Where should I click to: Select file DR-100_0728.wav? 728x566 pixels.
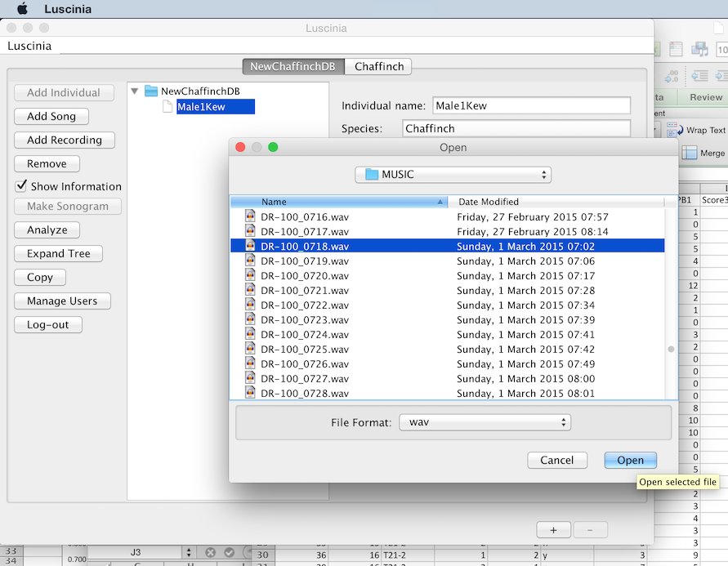click(x=448, y=393)
